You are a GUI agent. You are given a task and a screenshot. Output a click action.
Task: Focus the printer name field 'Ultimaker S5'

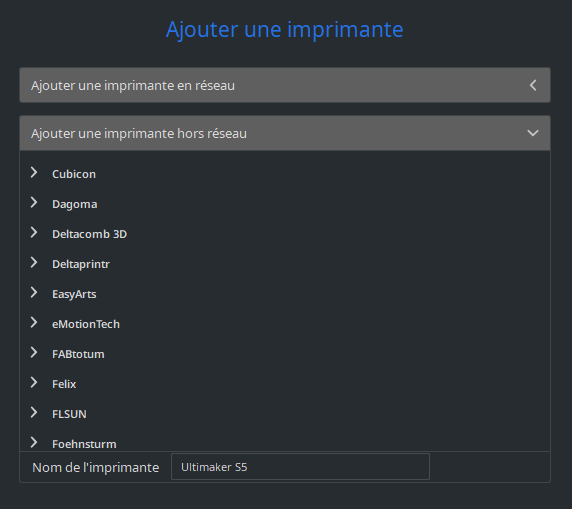pos(300,467)
